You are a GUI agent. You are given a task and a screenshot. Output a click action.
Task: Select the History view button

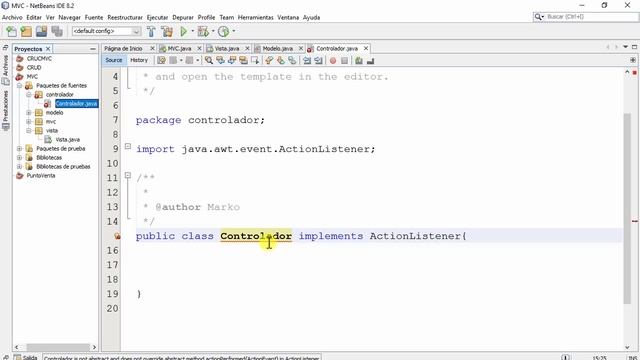tap(139, 60)
